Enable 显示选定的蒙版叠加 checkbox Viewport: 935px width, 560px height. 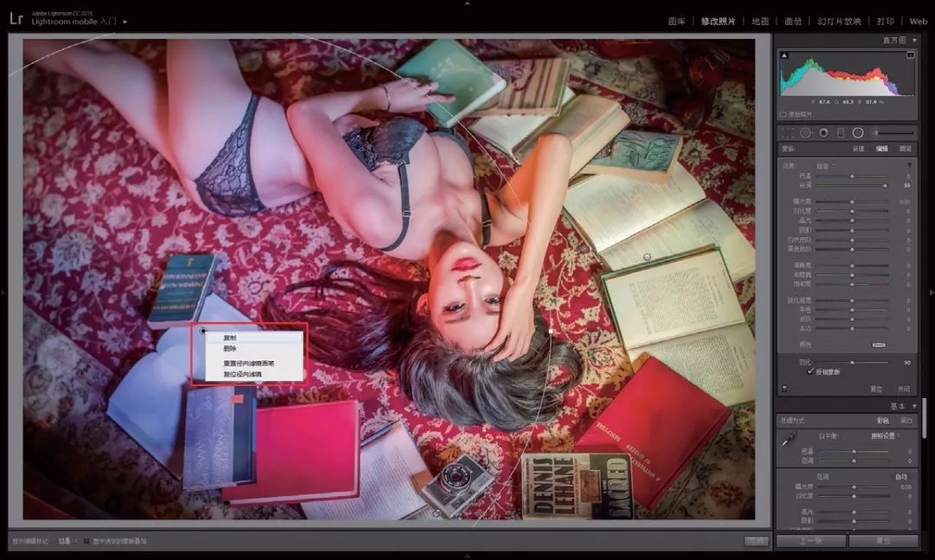tap(87, 541)
